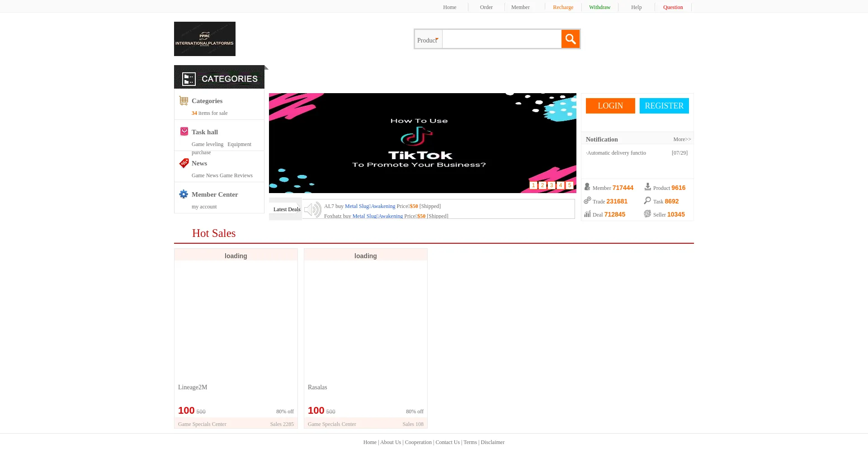Open Home footer link
This screenshot has width=868, height=449.
[x=370, y=442]
